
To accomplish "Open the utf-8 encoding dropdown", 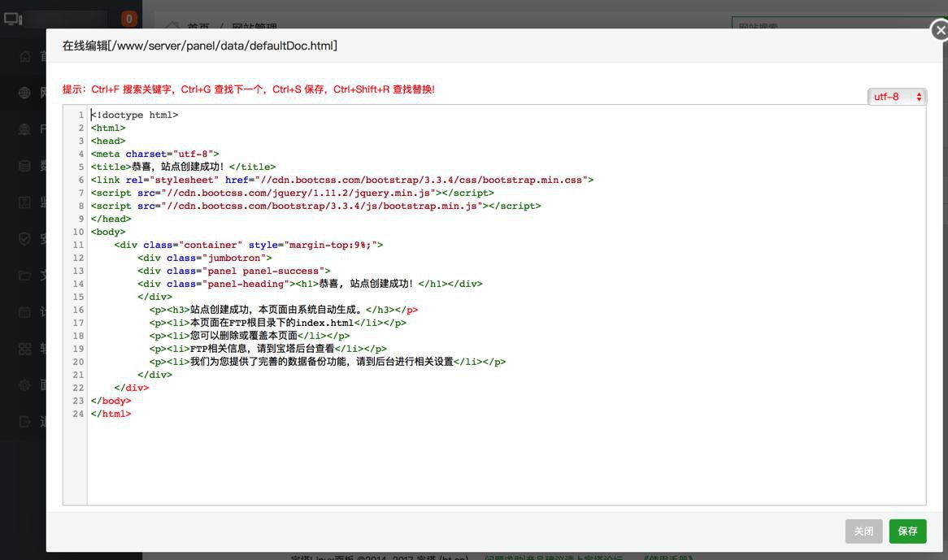I will click(897, 97).
